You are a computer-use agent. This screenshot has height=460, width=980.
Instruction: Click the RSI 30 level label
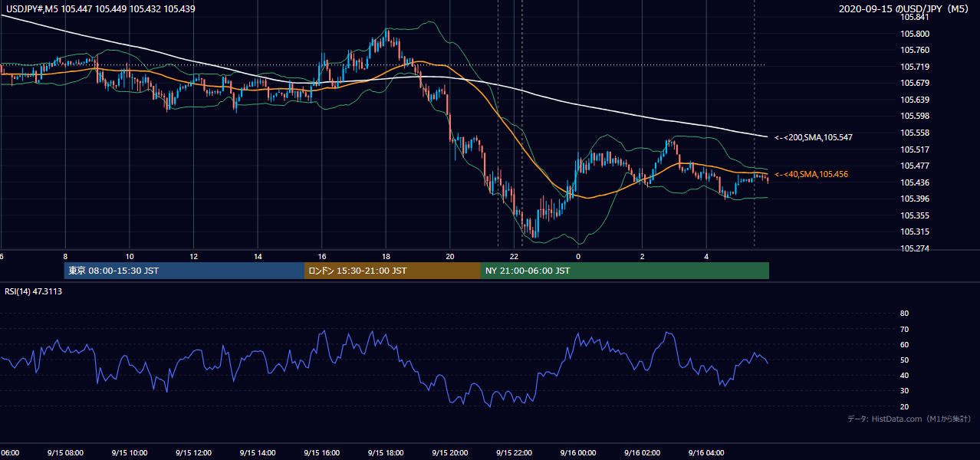click(904, 391)
